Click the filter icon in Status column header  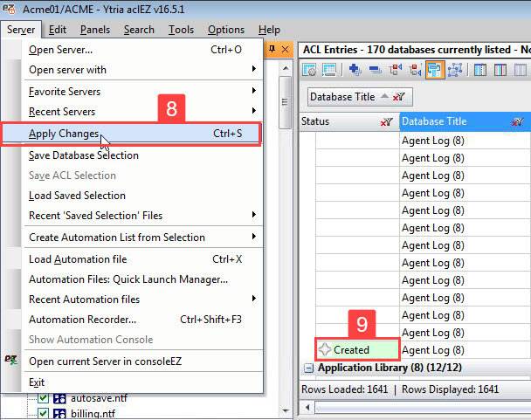click(x=386, y=122)
